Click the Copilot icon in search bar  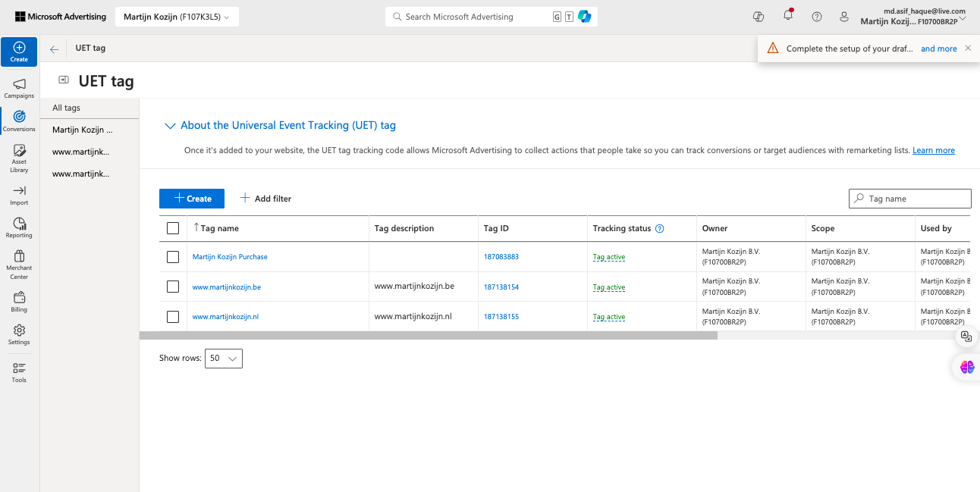pyautogui.click(x=584, y=17)
